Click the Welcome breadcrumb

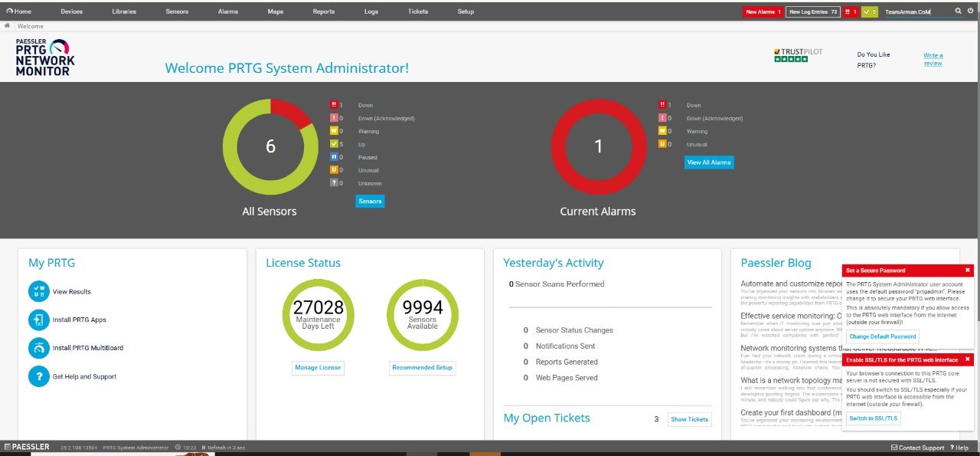pos(31,26)
